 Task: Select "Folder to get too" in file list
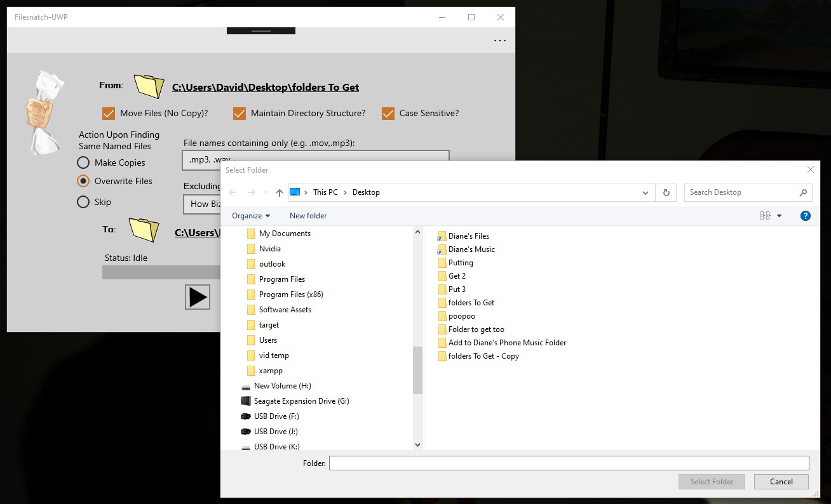(x=476, y=329)
